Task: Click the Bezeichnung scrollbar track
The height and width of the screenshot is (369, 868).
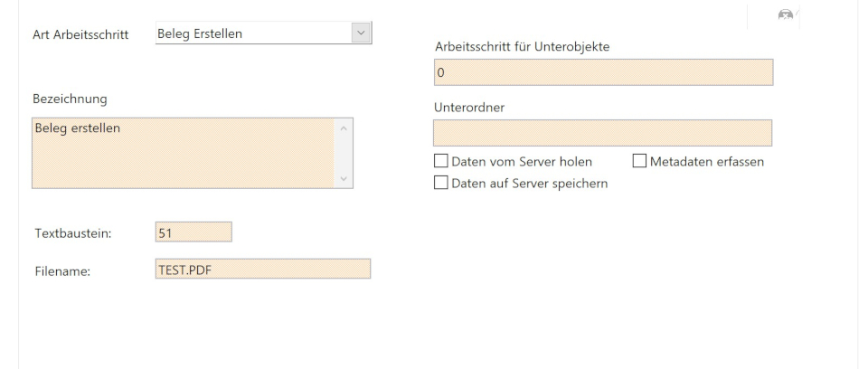Action: pyautogui.click(x=343, y=153)
